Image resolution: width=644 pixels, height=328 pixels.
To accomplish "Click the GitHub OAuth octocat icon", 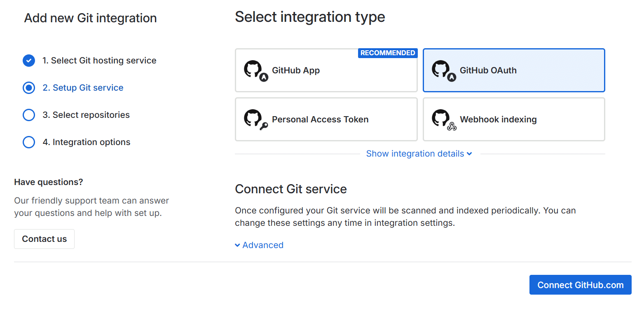I will [x=441, y=69].
